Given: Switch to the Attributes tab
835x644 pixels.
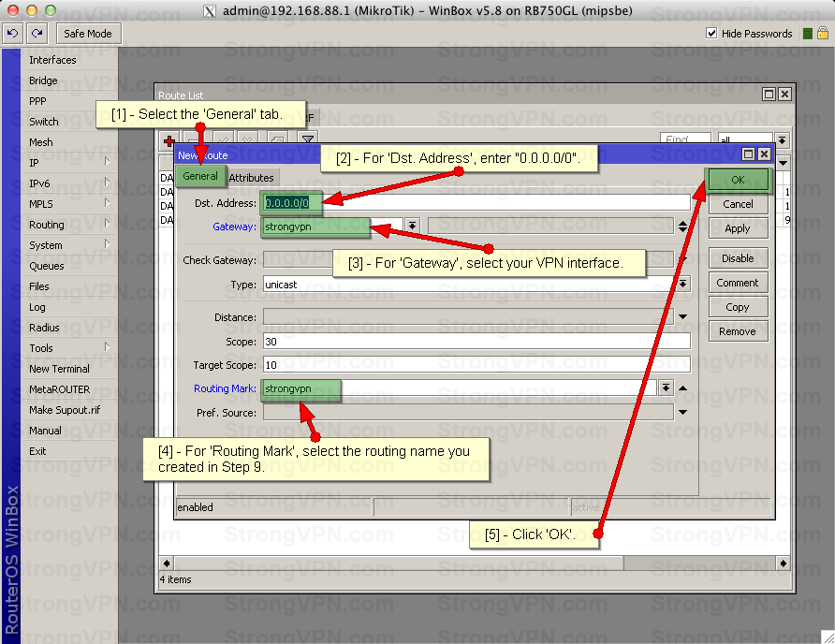Looking at the screenshot, I should pyautogui.click(x=251, y=178).
